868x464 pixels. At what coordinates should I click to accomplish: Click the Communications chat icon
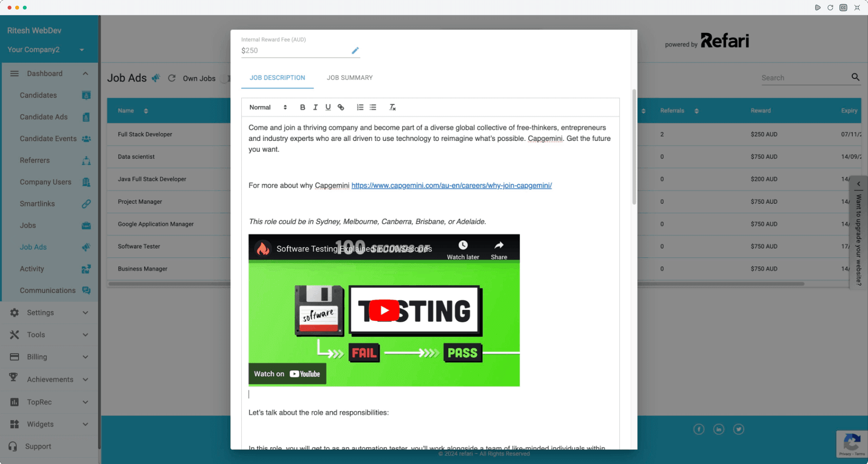pyautogui.click(x=86, y=290)
